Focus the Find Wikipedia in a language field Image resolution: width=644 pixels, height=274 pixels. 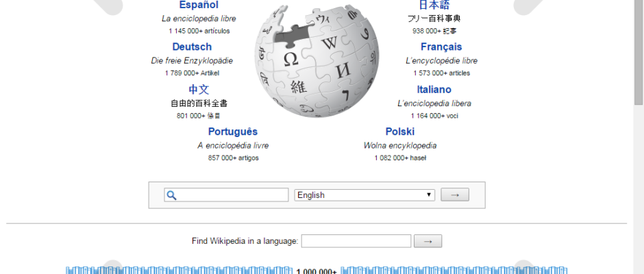pos(356,241)
